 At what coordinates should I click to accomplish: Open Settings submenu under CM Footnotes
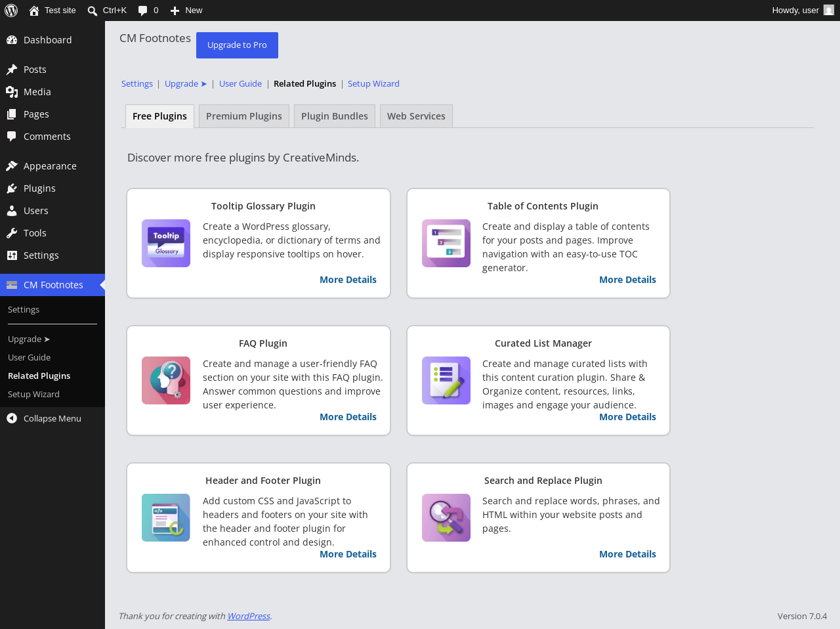pos(24,309)
